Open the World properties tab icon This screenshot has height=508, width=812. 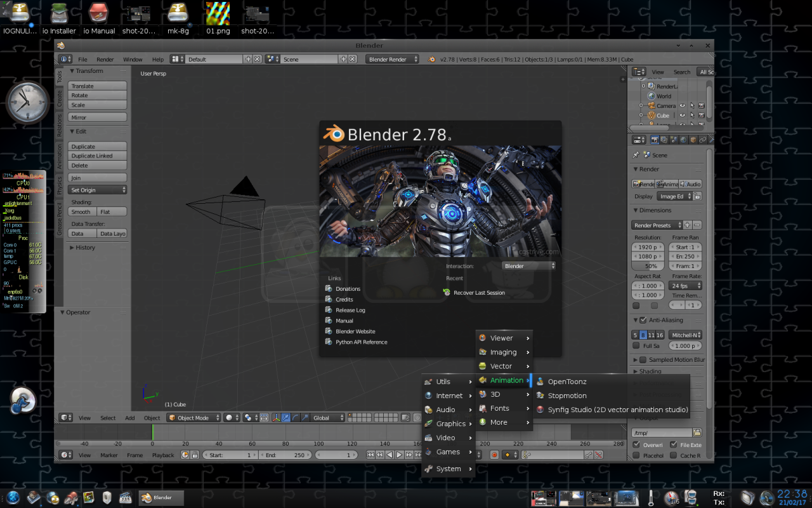coord(683,140)
